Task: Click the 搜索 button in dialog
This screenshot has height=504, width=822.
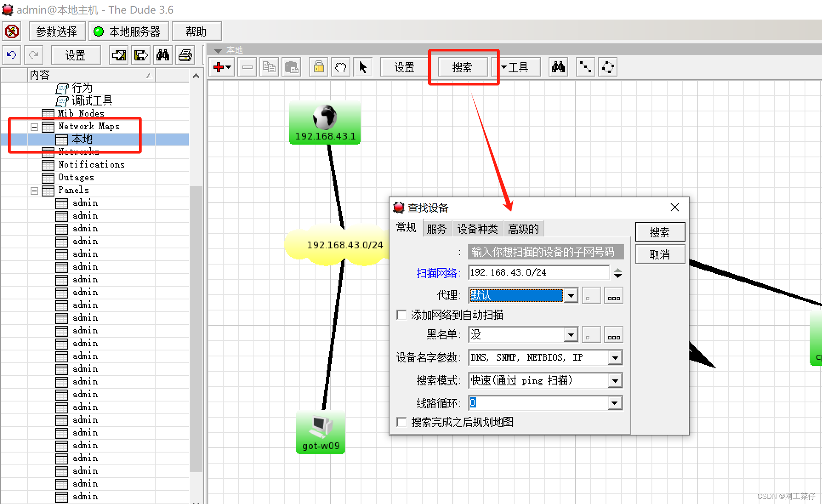Action: pyautogui.click(x=660, y=232)
